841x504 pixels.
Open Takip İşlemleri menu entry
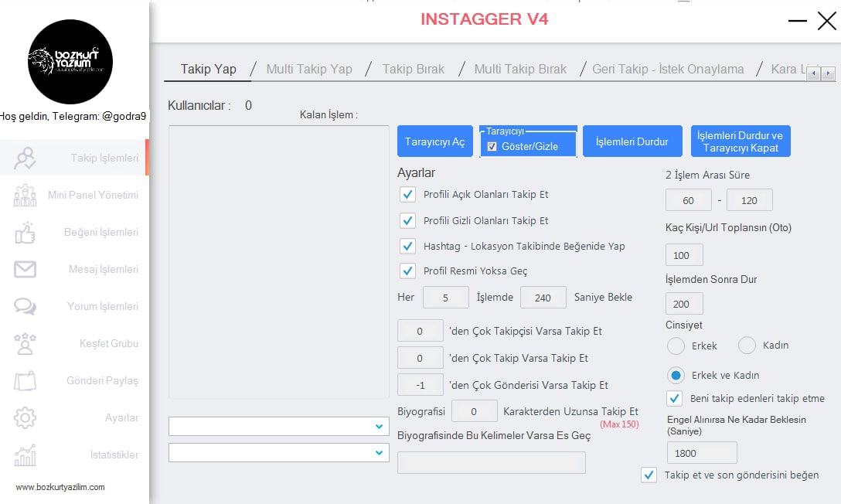click(74, 158)
